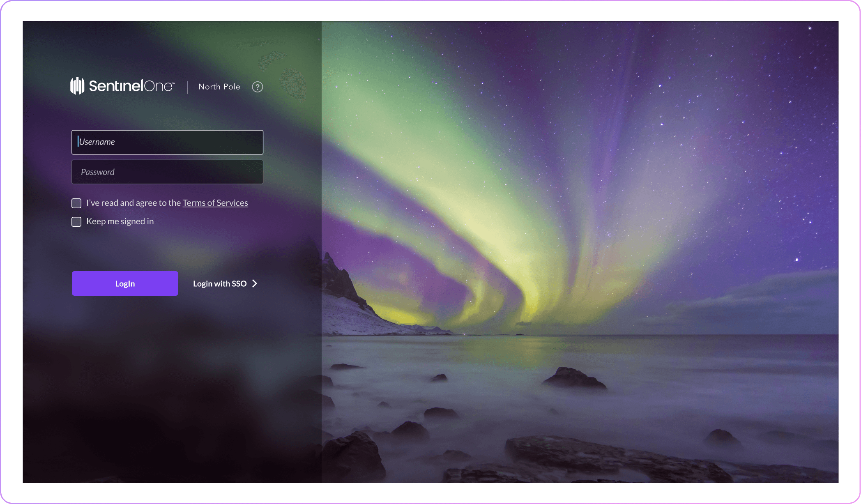The width and height of the screenshot is (861, 504).
Task: Check the Terms of Services agreement checkbox
Action: coord(76,203)
